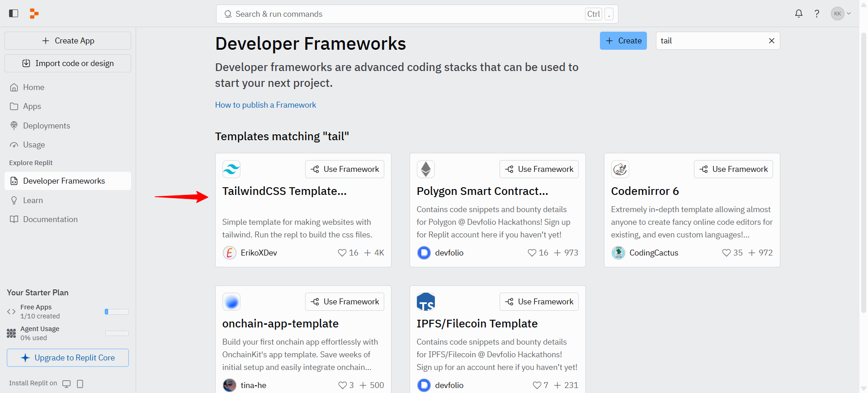Click the Replit logo icon
The image size is (868, 393).
(x=34, y=14)
